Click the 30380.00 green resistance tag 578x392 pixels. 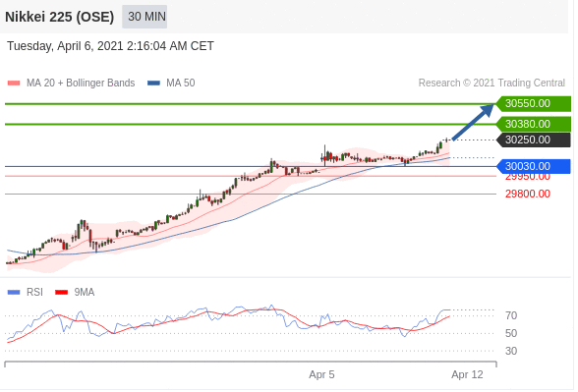click(533, 124)
